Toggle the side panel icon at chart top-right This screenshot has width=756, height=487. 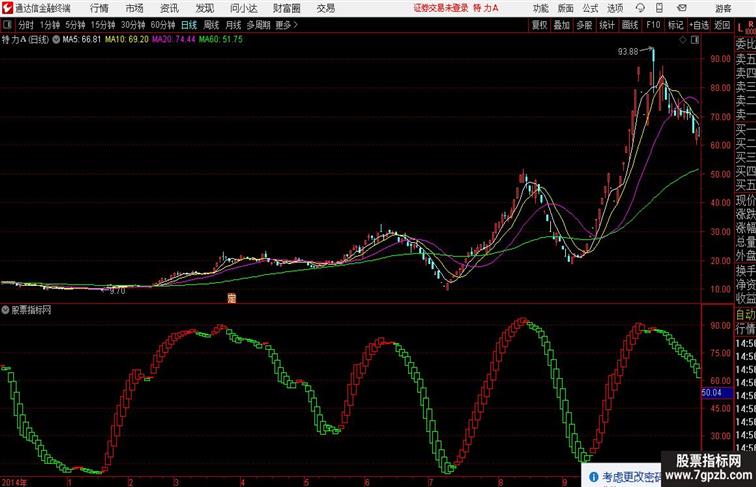[695, 40]
